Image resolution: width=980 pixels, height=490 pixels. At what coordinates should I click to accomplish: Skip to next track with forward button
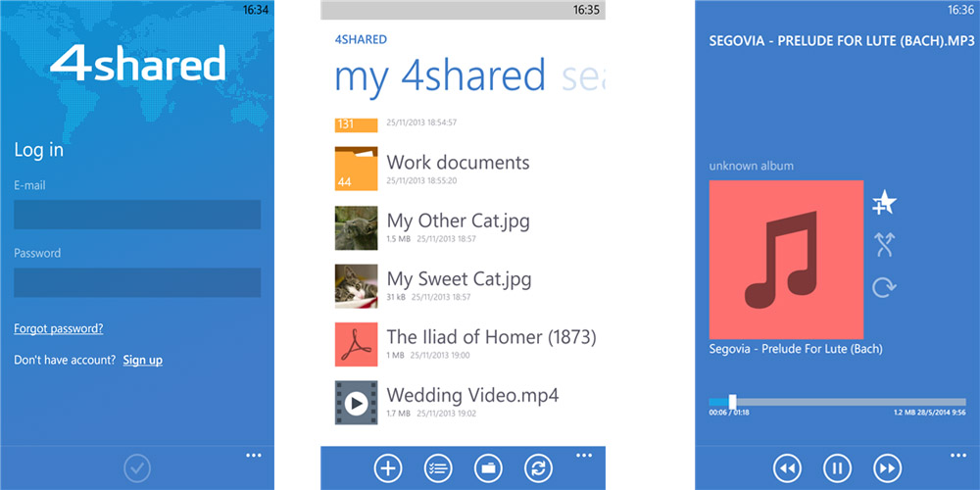[x=887, y=468]
